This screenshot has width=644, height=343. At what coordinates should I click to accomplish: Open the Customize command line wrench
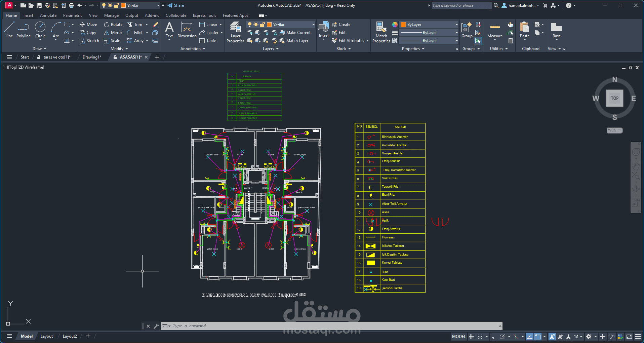pyautogui.click(x=156, y=326)
